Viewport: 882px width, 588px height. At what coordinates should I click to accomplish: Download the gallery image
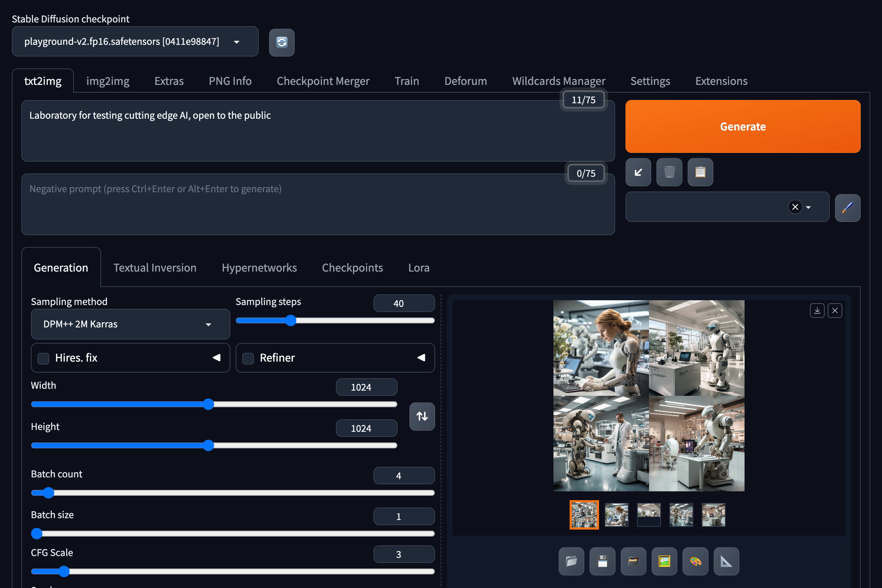click(817, 311)
